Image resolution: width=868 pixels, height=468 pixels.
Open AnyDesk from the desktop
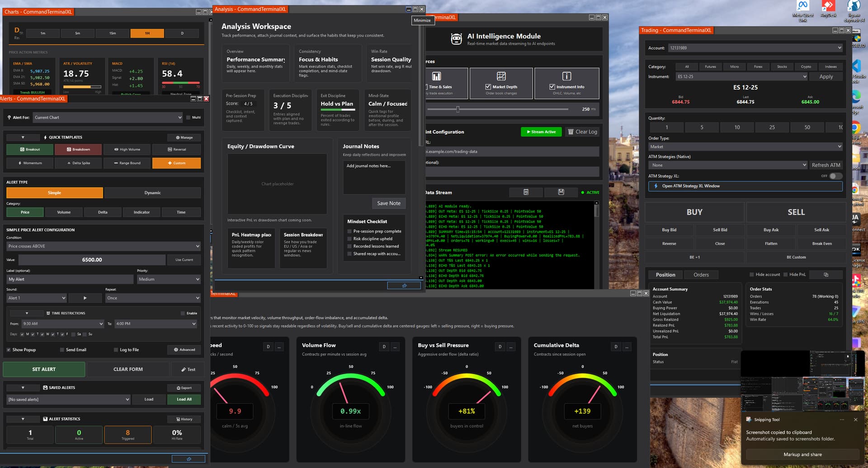[x=828, y=7]
